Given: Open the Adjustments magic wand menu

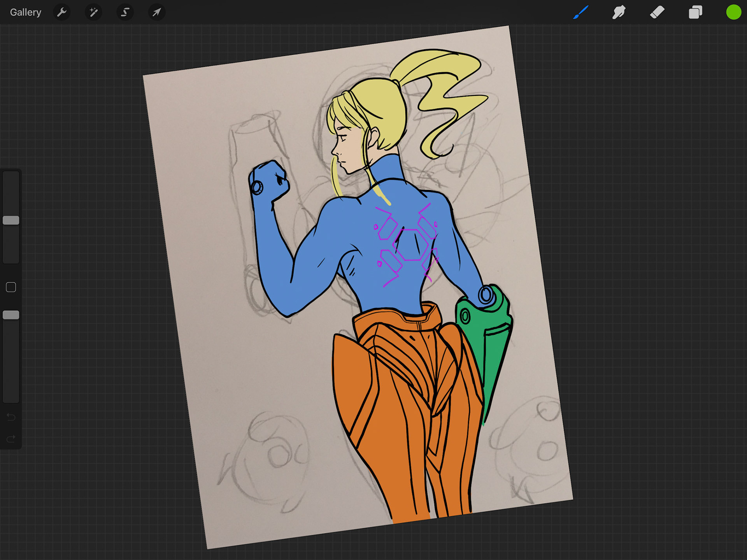Looking at the screenshot, I should tap(93, 12).
